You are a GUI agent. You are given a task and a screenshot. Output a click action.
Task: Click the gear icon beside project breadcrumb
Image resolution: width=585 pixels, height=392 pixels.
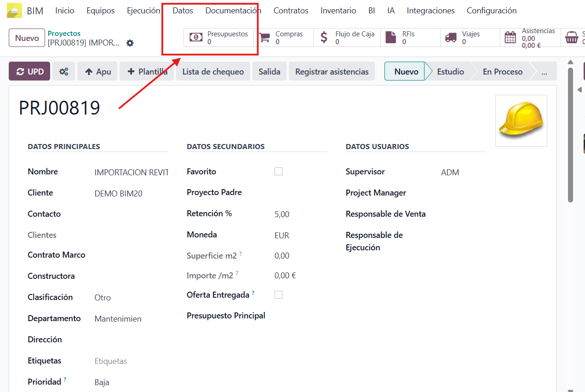click(x=130, y=43)
